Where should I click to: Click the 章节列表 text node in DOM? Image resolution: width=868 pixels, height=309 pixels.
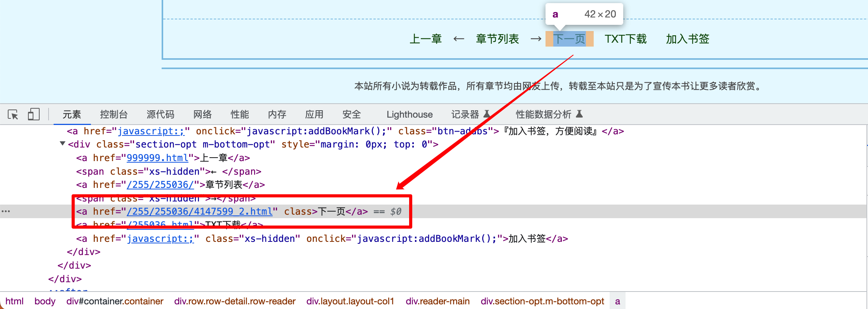[224, 185]
